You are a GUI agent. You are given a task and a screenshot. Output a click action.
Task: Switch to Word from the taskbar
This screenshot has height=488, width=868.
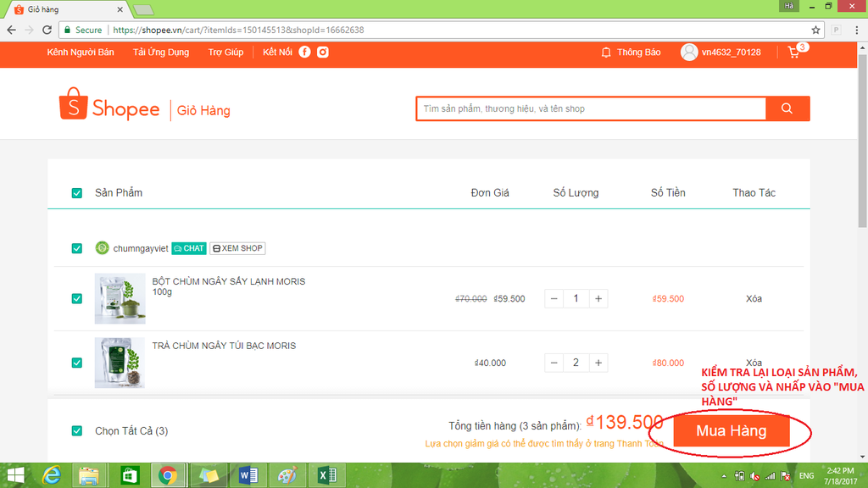click(x=248, y=475)
